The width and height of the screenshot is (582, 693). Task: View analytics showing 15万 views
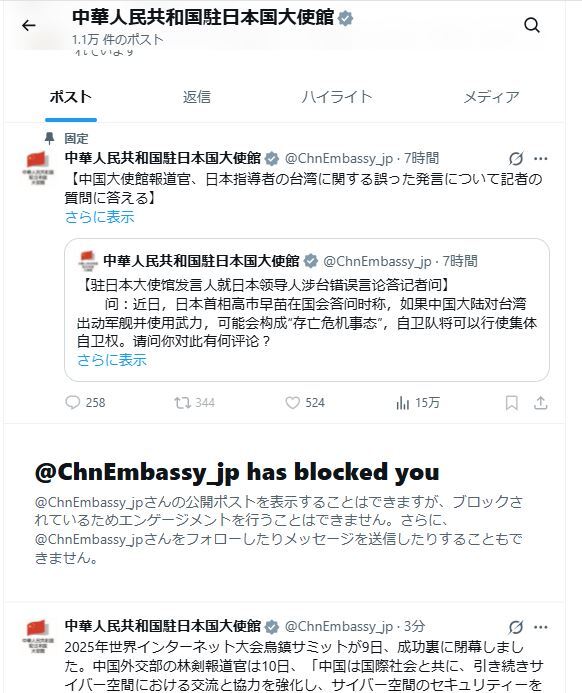pos(402,403)
